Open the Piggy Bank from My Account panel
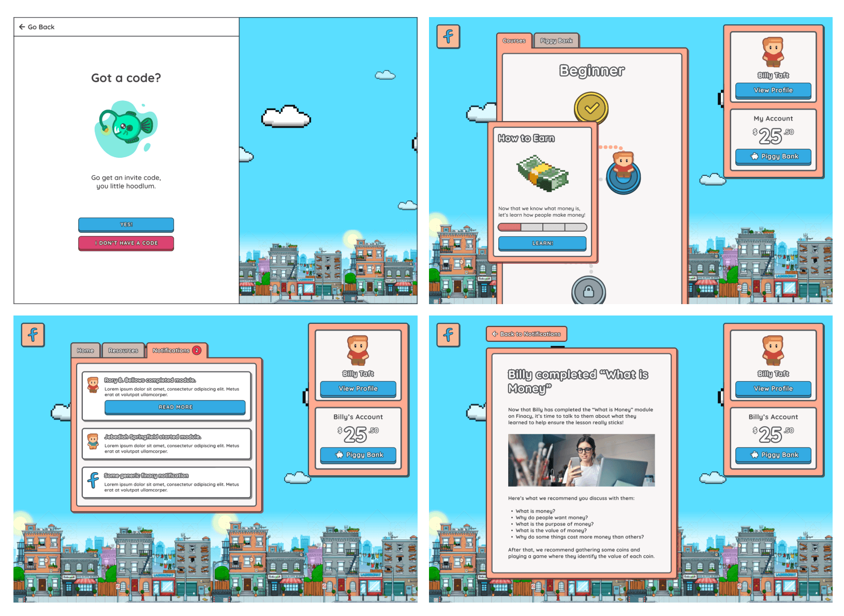 coord(773,157)
